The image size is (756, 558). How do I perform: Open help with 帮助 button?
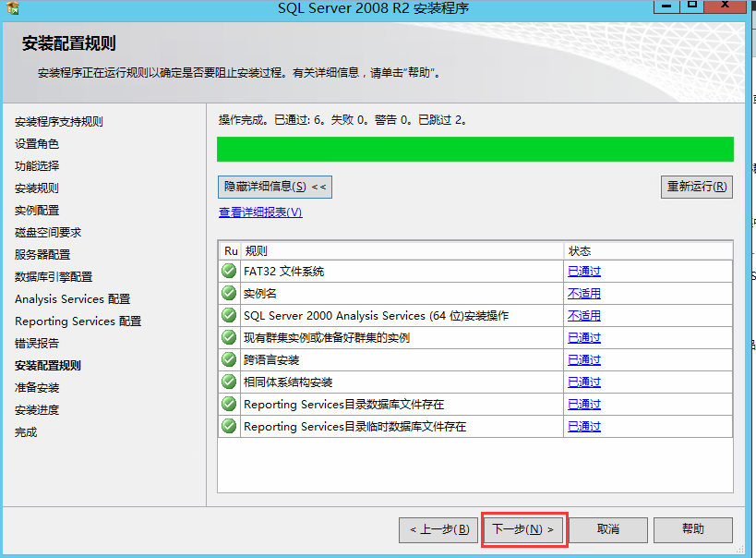click(693, 530)
